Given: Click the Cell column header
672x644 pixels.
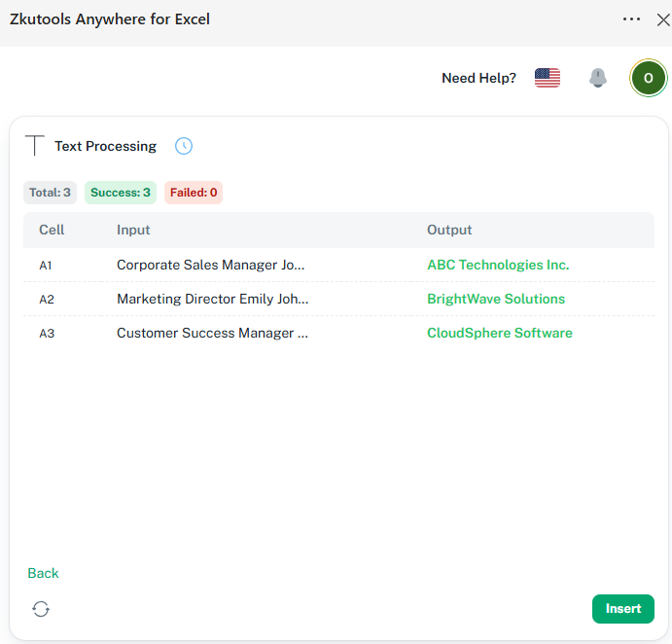Looking at the screenshot, I should (52, 230).
